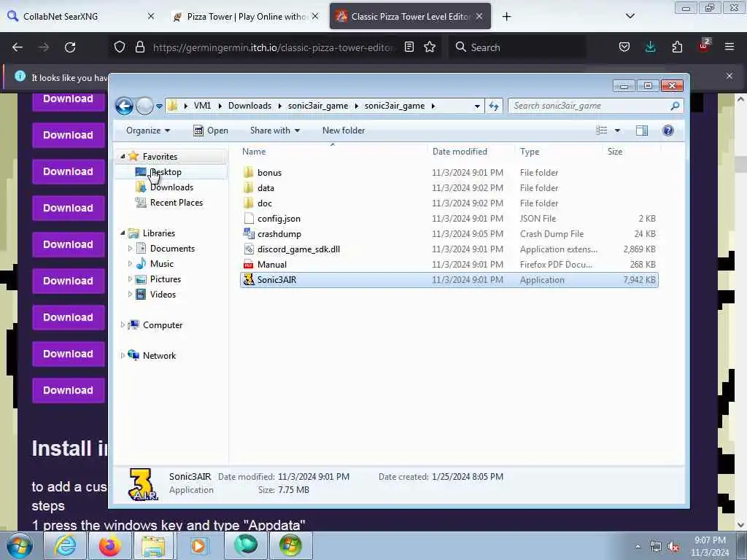Screen dimensions: 747x560
Task: Select the Sonic3AIR application
Action: coord(449,279)
